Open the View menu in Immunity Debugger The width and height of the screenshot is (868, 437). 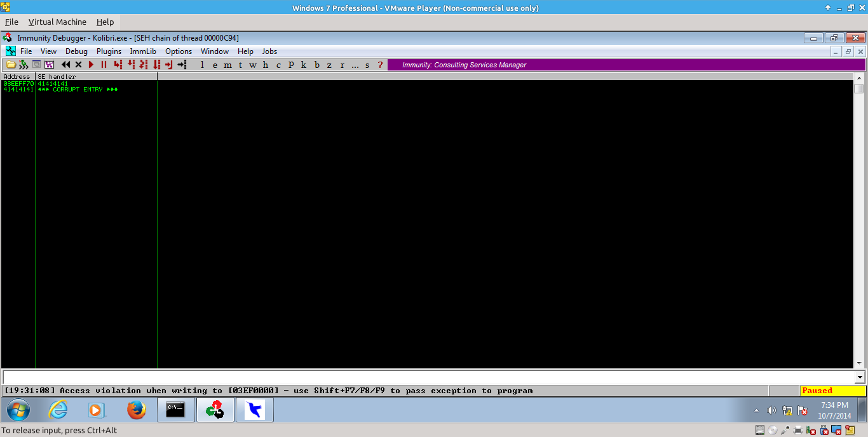pyautogui.click(x=48, y=51)
